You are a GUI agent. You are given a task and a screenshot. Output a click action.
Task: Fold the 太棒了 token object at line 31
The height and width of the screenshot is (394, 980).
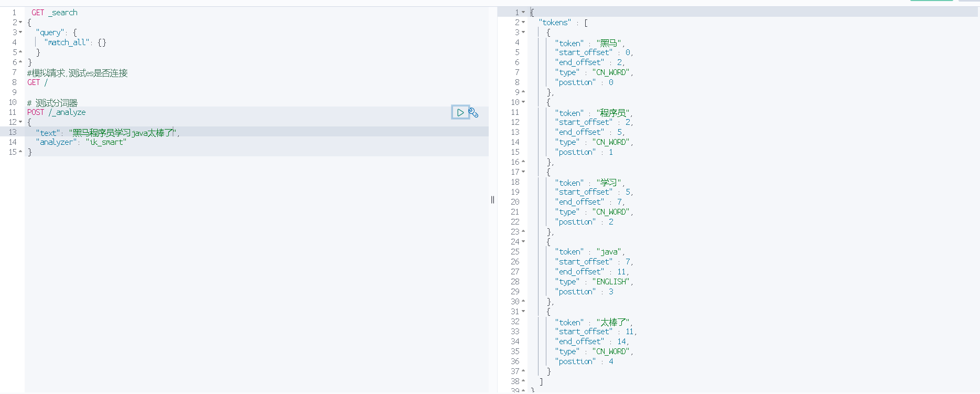[523, 312]
